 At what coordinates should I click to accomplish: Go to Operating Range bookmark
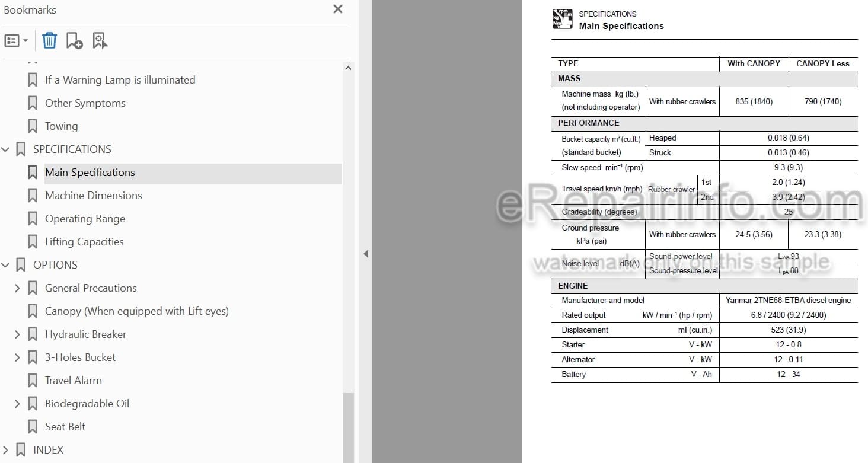coord(85,219)
